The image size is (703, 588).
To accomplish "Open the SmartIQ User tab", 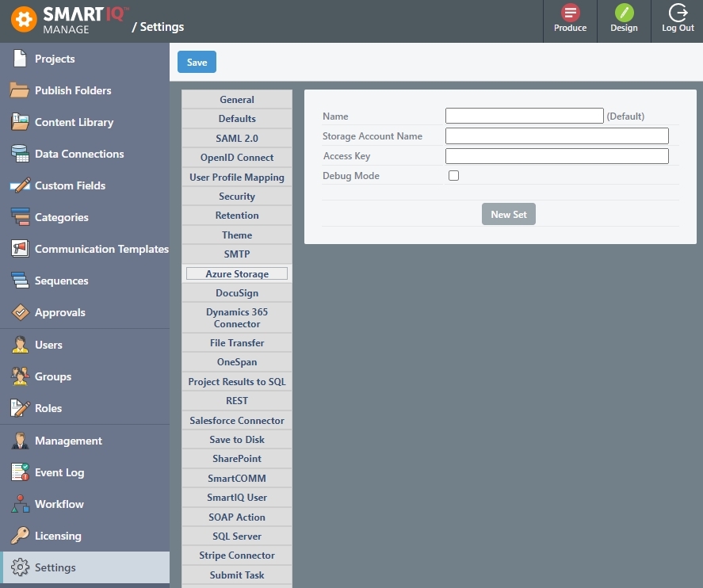I will (237, 498).
